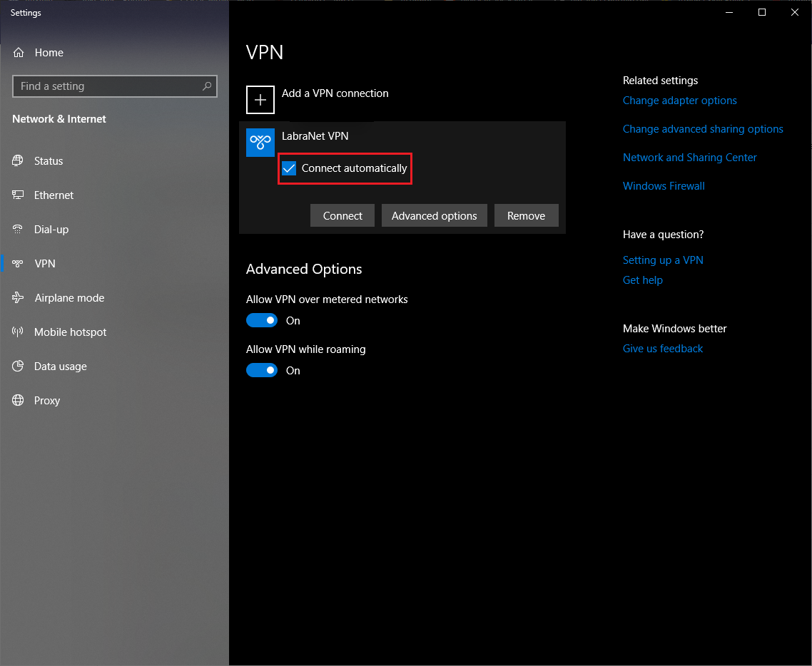Click the Have a question? heading
The height and width of the screenshot is (666, 812).
pyautogui.click(x=663, y=235)
